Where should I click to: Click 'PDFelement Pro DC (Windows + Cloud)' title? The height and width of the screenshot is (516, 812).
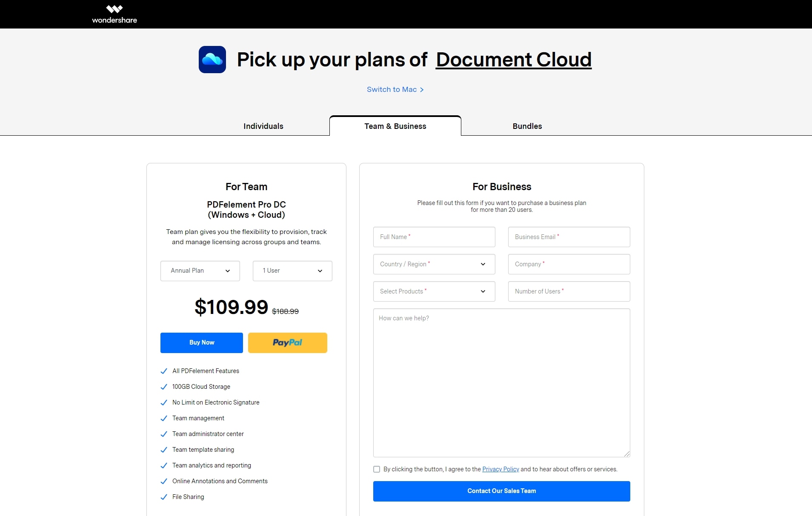[246, 210]
